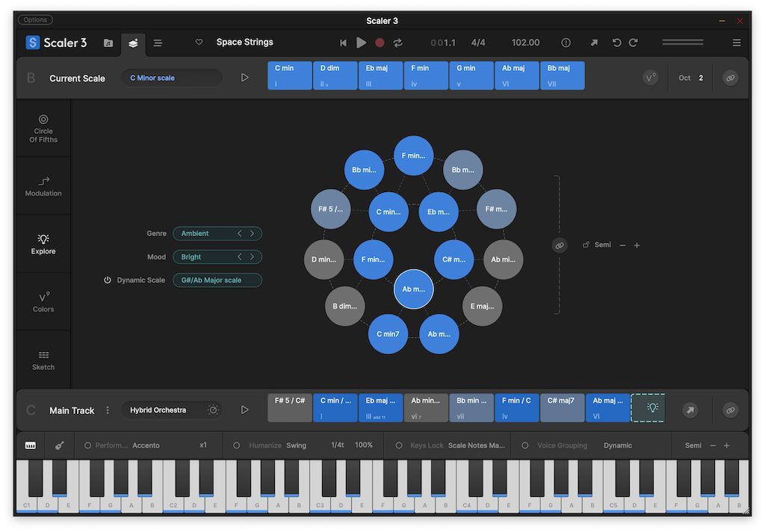Switch to the Modulation tab
765x532 pixels.
tap(43, 186)
